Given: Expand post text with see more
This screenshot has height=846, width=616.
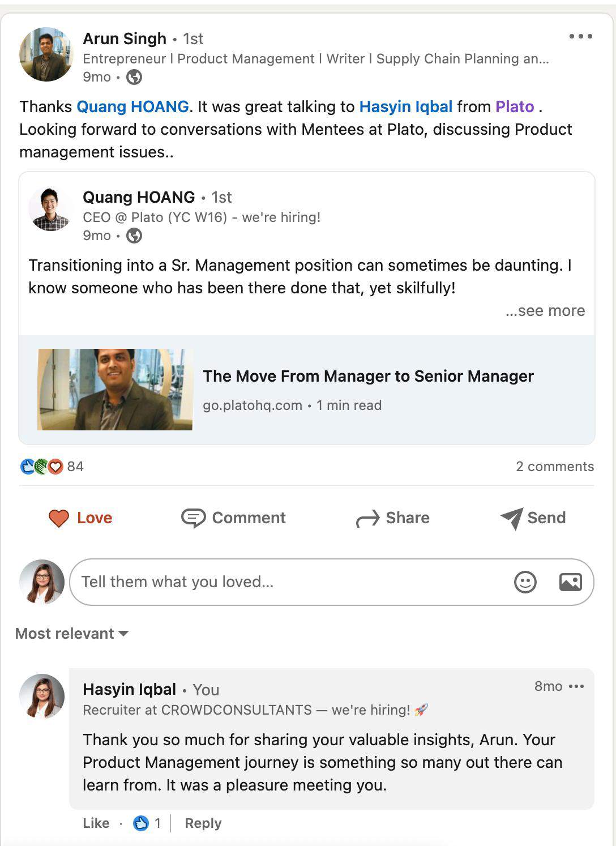Looking at the screenshot, I should point(545,311).
